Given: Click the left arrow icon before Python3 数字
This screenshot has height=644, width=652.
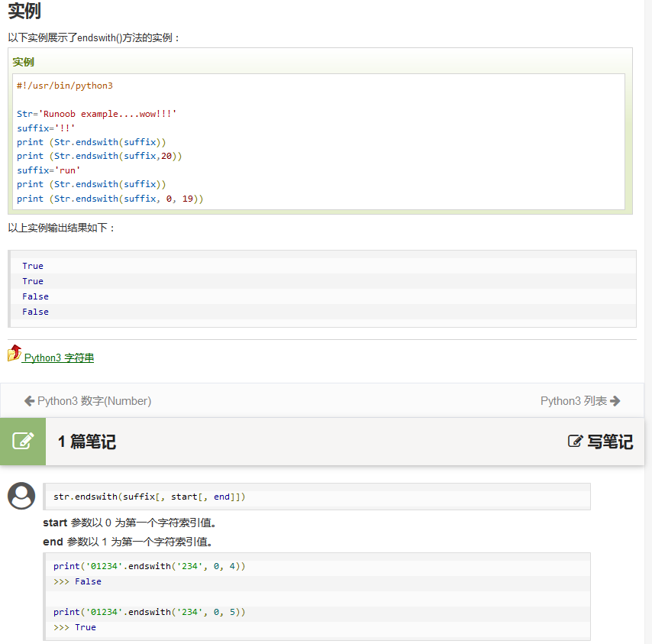Looking at the screenshot, I should [x=29, y=401].
